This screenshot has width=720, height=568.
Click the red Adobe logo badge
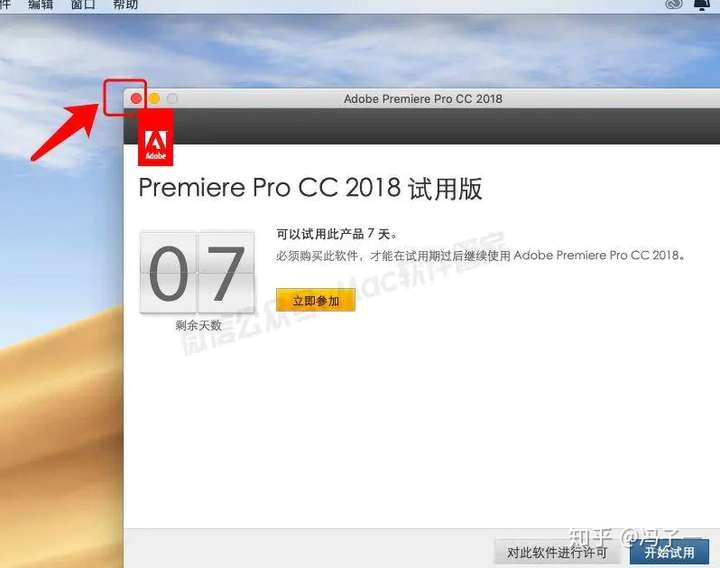point(156,137)
